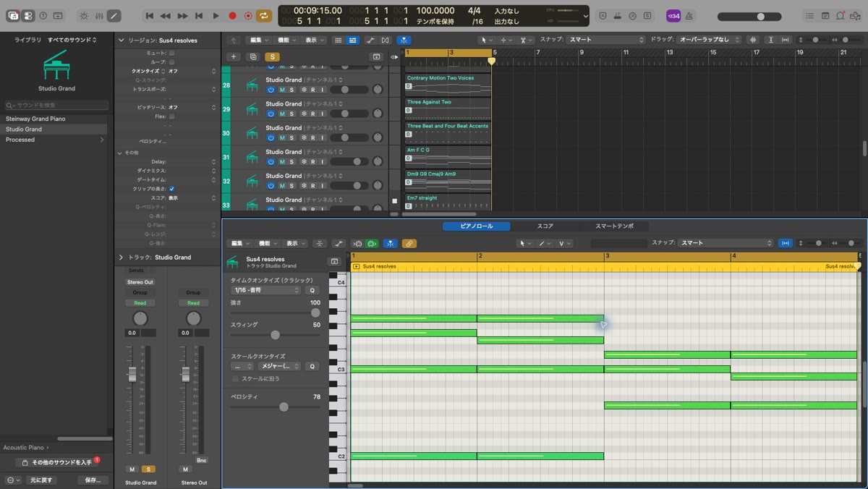Click the time quantize Q button
868x489 pixels.
pos(312,290)
